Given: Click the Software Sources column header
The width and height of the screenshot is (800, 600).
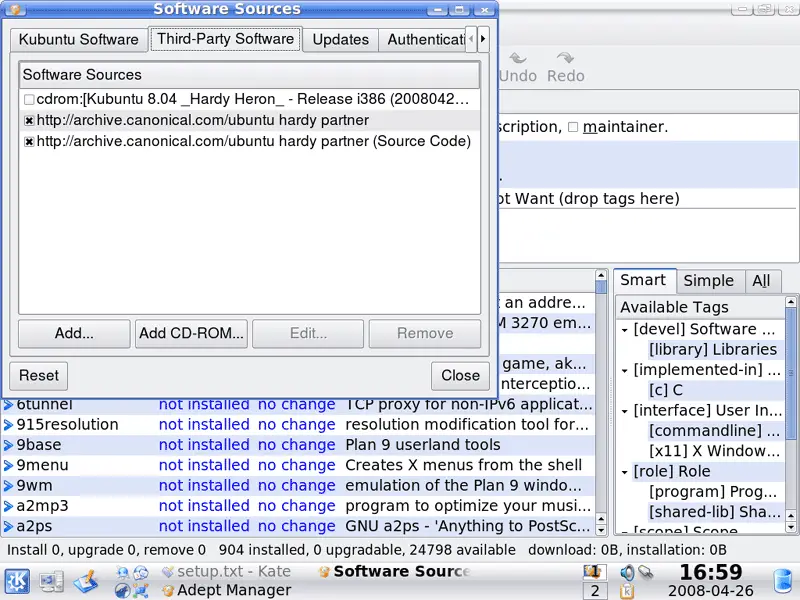Looking at the screenshot, I should coord(249,75).
